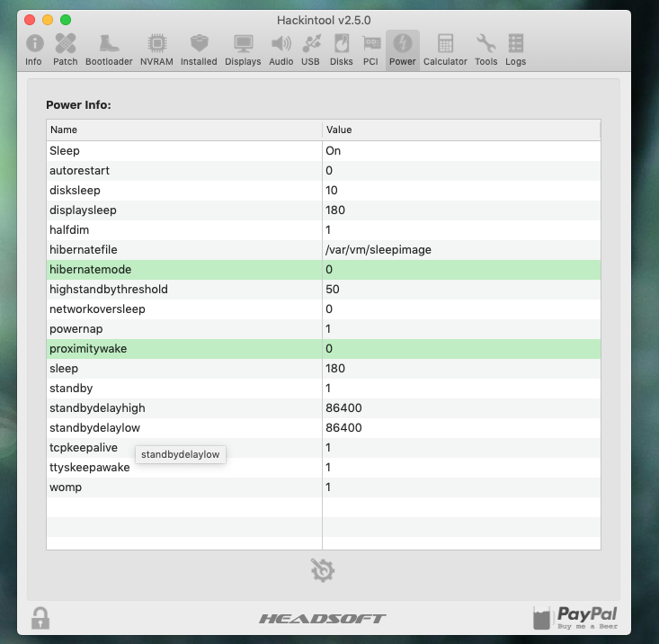
Task: Sort table by Name column header
Action: pyautogui.click(x=184, y=130)
